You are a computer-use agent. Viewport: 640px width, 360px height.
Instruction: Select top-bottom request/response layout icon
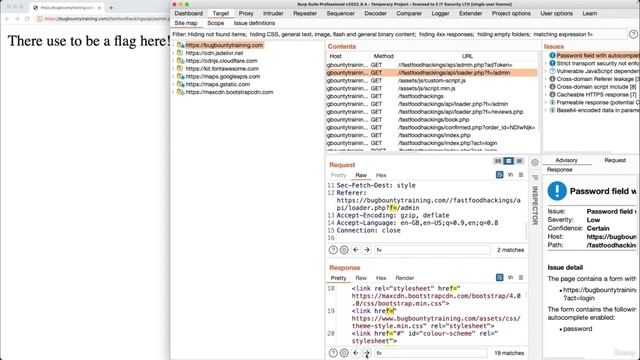pos(509,161)
